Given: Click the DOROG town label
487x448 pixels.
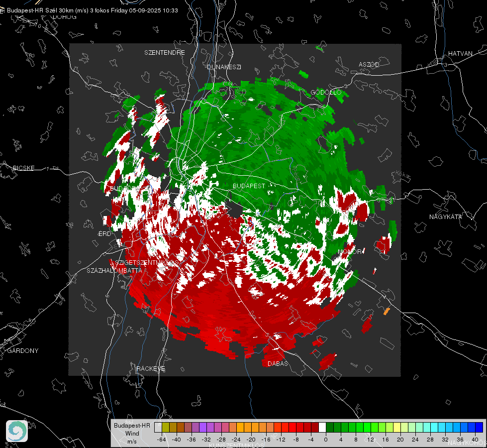Looking at the screenshot, I should (x=65, y=17).
